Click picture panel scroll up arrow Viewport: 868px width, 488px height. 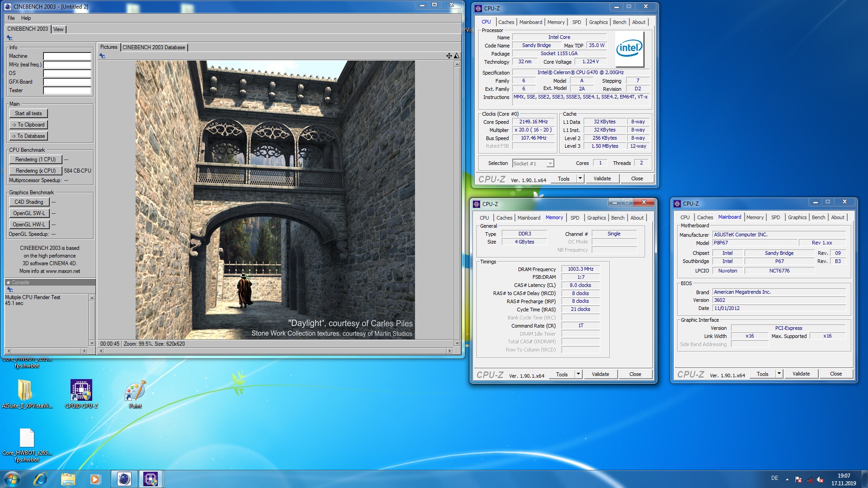tap(457, 64)
